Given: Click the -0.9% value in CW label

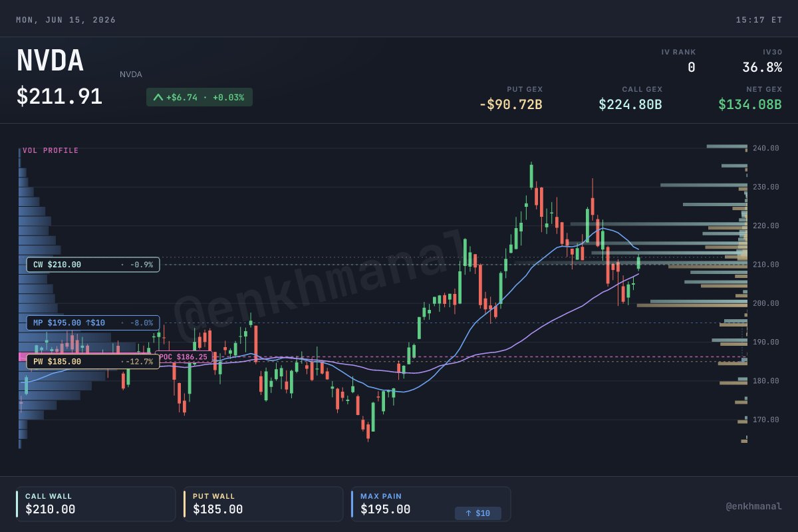Looking at the screenshot, I should click(x=142, y=265).
